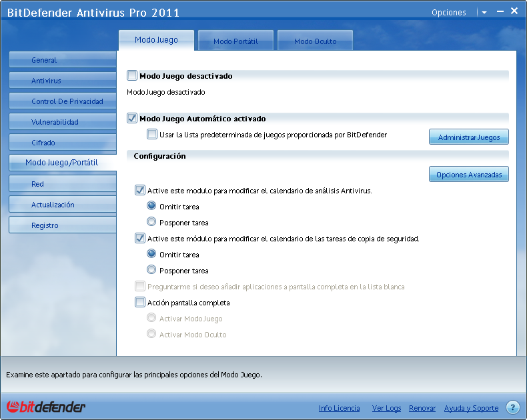Screen dimensions: 527x420
Task: Open the Actualización section
Action: tap(63, 205)
